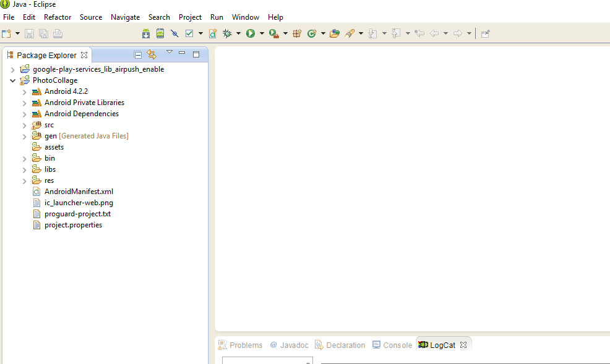The width and height of the screenshot is (610, 364).
Task: Click the green Run button in toolbar
Action: point(251,33)
